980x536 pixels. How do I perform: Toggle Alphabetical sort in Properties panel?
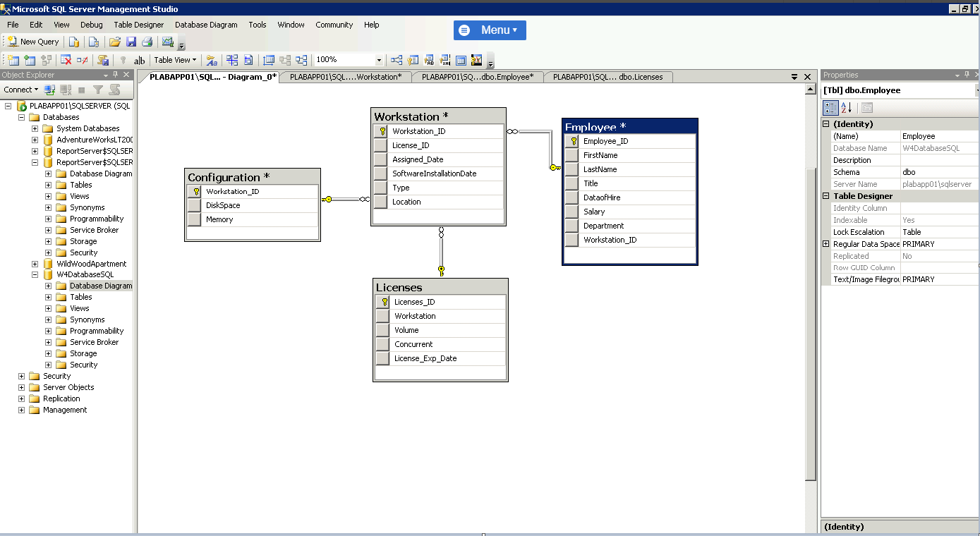click(847, 107)
